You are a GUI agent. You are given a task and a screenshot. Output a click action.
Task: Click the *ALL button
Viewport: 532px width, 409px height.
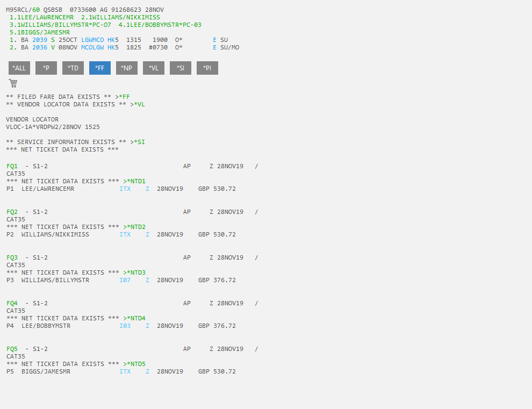(x=19, y=68)
